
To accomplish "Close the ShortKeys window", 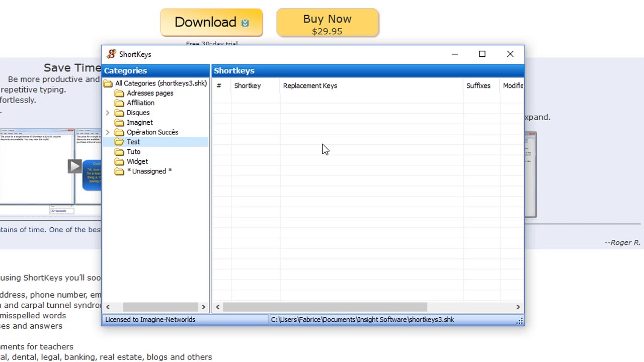I will [510, 54].
